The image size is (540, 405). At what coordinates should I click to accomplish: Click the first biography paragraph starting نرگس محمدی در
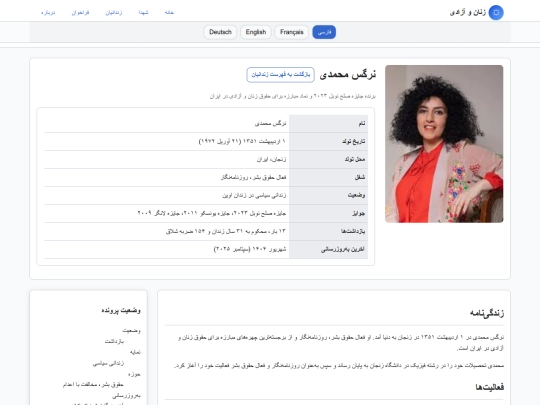[x=341, y=343]
